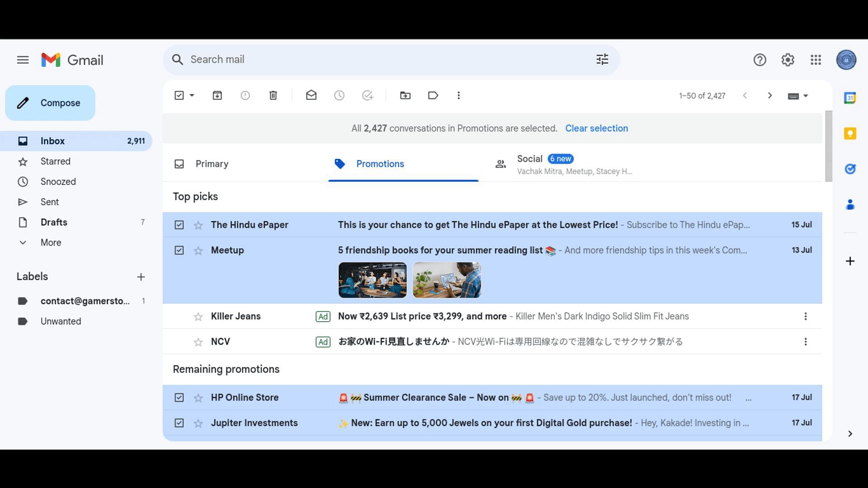Toggle the select-all checkbox in toolbar
Image resolution: width=868 pixels, height=488 pixels.
pos(179,95)
